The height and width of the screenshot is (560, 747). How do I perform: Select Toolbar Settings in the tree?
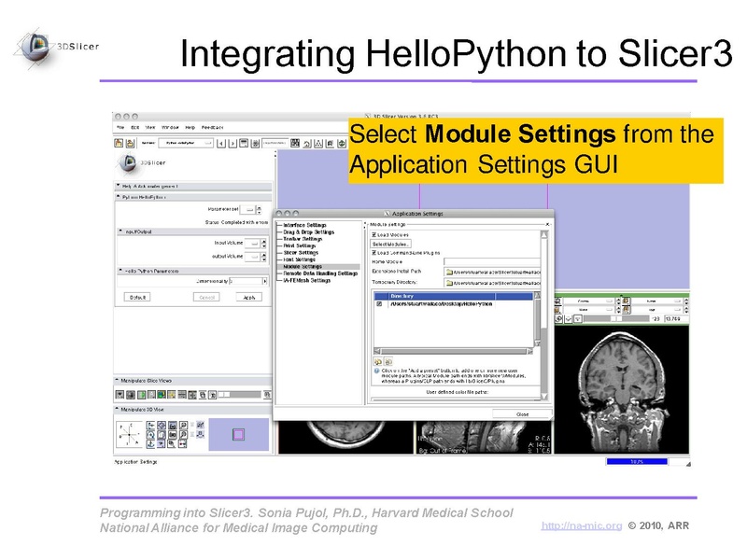pos(303,239)
